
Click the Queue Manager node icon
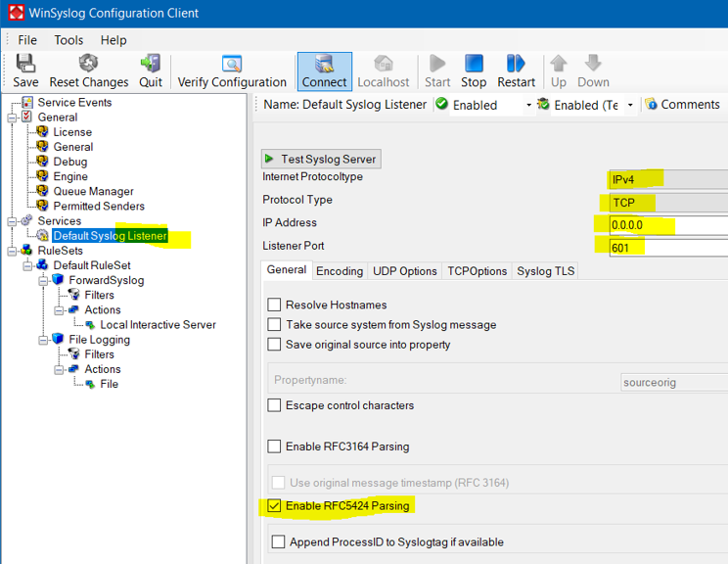coord(42,191)
